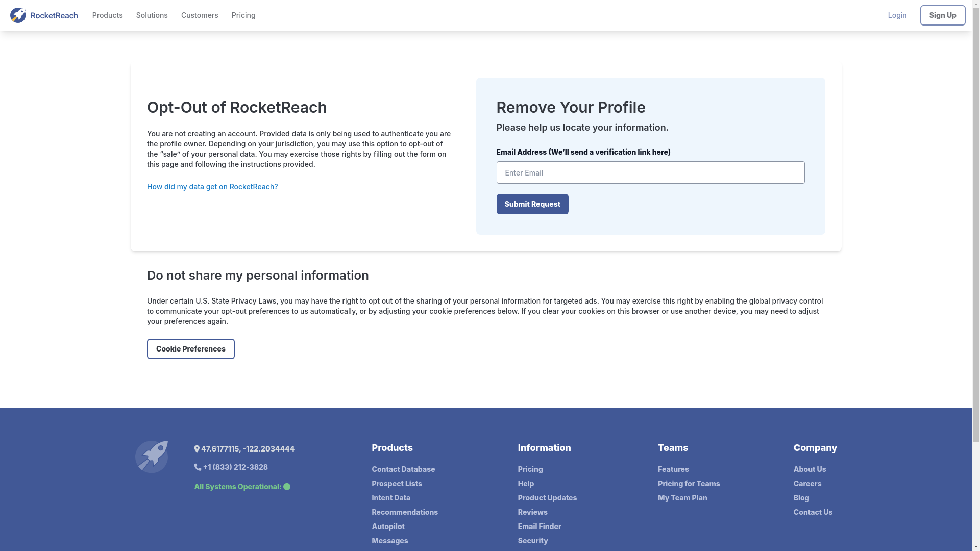980x551 pixels.
Task: Open Help footer link
Action: tap(526, 484)
